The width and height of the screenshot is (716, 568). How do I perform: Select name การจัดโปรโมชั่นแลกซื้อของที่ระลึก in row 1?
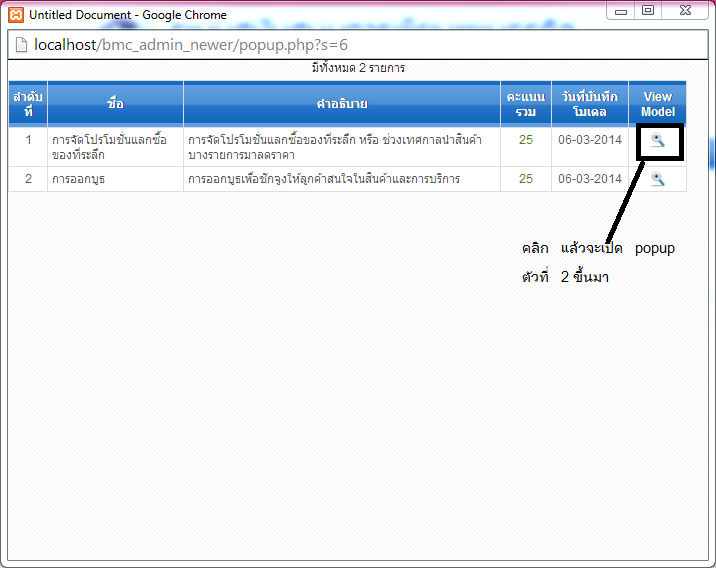[109, 147]
